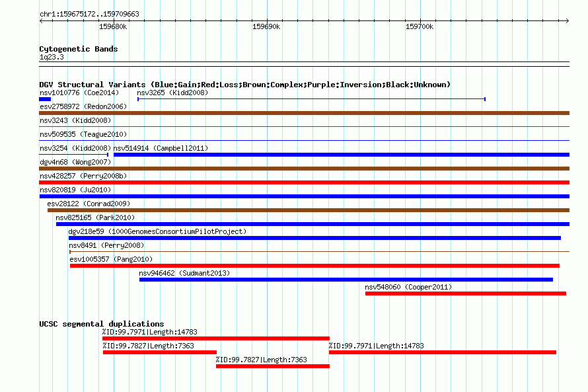Select variant nsv3265 (Kidd2008) label
The height and width of the screenshot is (392, 588).
172,93
